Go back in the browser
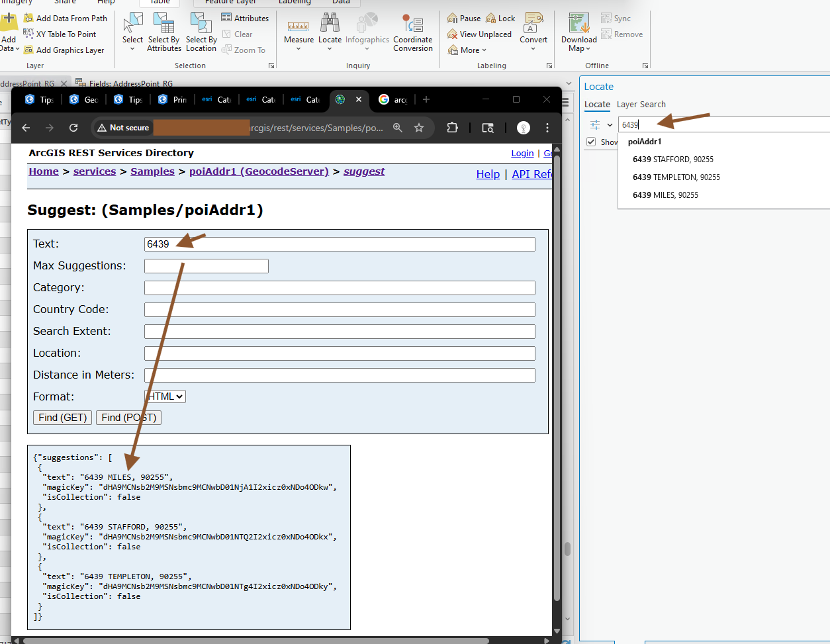The width and height of the screenshot is (830, 644). 26,128
